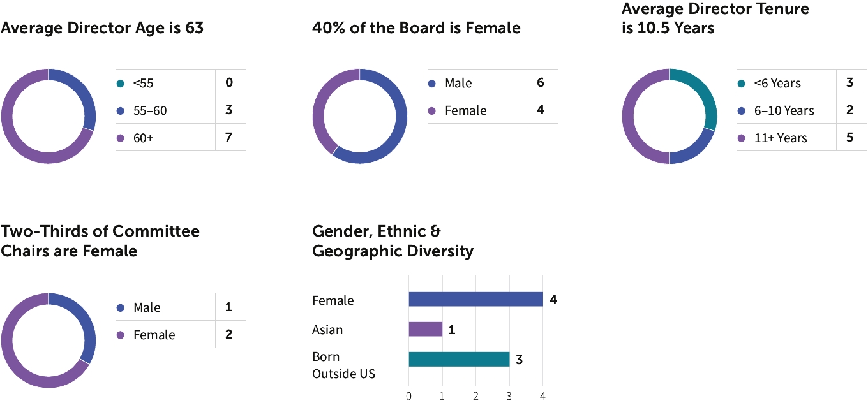This screenshot has width=868, height=403.
Task: Click the Female legend dot in board gender chart
Action: [431, 110]
